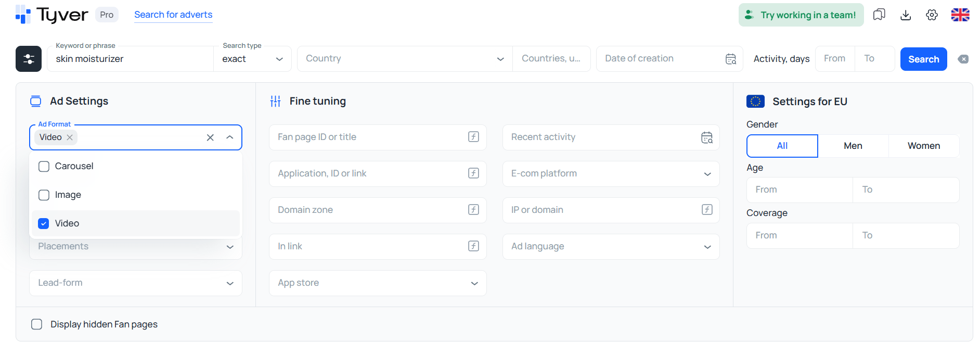Click the Countries, u... field

click(x=551, y=59)
